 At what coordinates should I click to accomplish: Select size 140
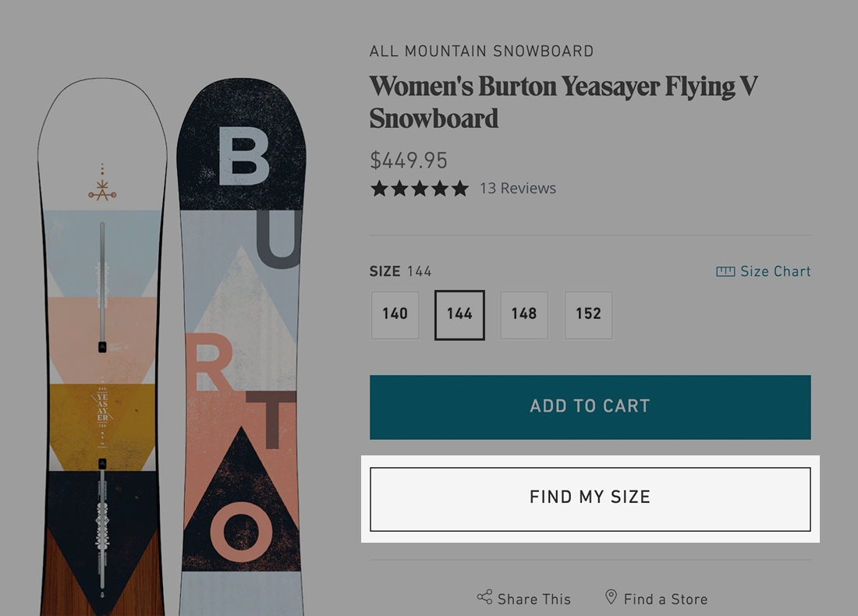click(395, 314)
